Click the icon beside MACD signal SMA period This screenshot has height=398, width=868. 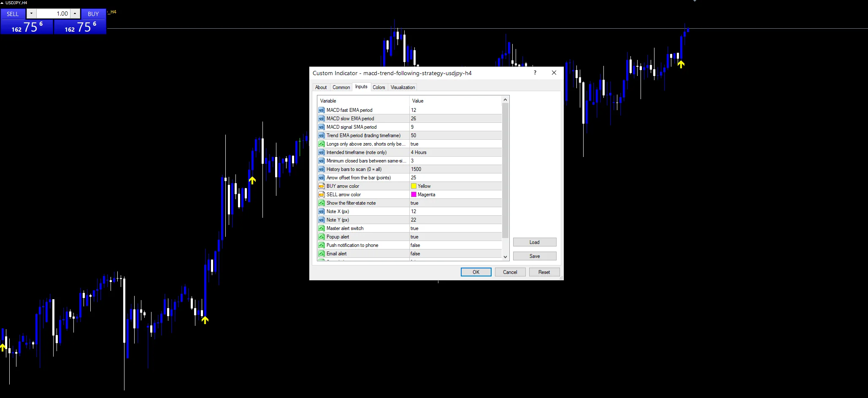tap(322, 127)
